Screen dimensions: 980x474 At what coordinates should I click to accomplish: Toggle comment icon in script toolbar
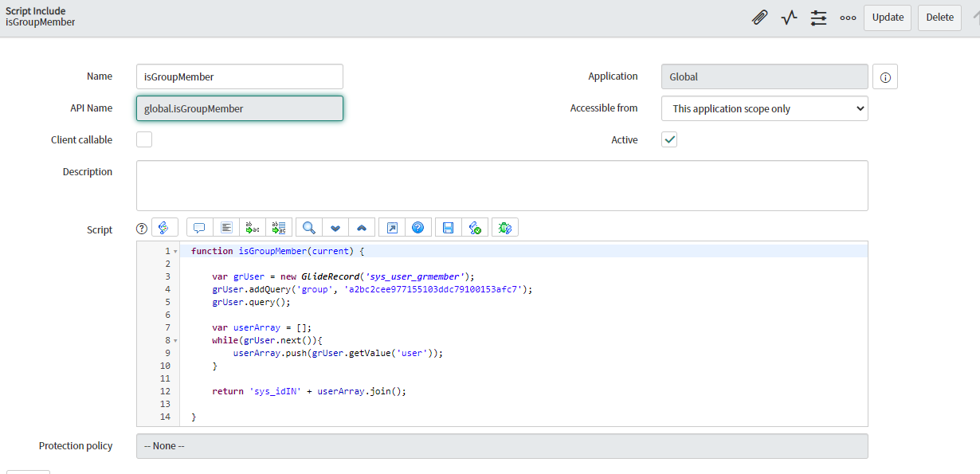(199, 228)
